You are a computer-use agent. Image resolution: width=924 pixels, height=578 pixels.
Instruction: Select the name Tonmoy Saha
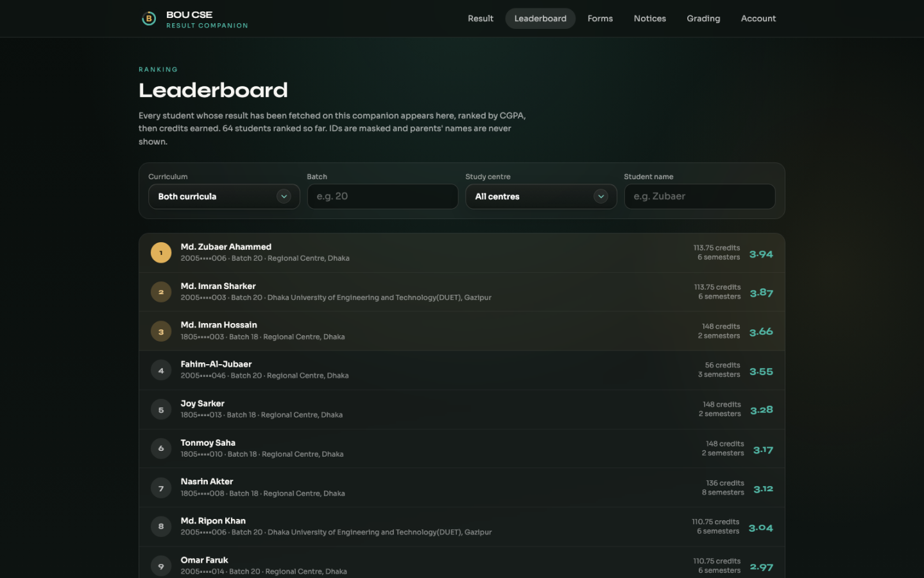(208, 442)
